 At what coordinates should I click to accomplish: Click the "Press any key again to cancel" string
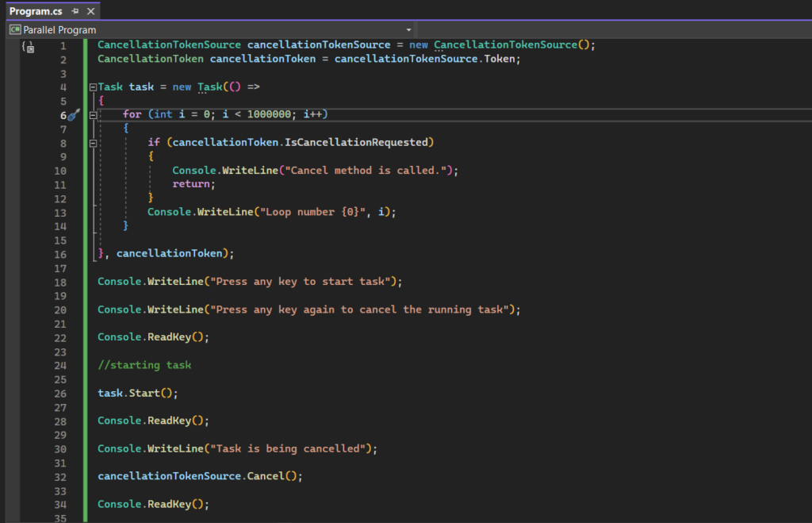(x=359, y=310)
